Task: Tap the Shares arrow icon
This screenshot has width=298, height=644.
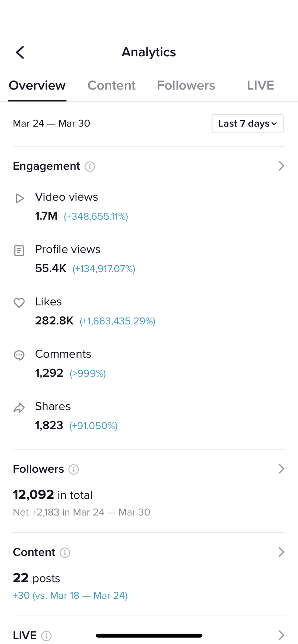Action: tap(19, 408)
